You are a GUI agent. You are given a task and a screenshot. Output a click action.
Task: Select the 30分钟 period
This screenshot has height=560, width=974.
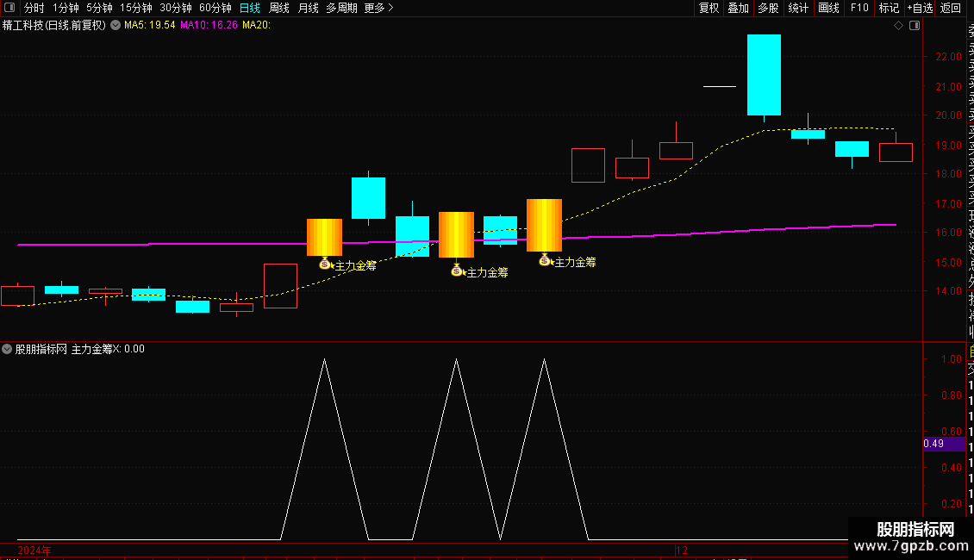(176, 8)
